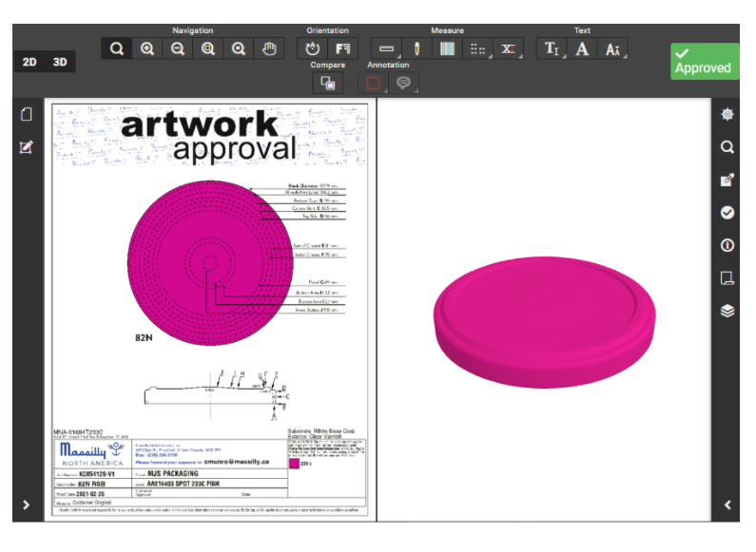Open the layers icon in right sidebar

[x=727, y=311]
